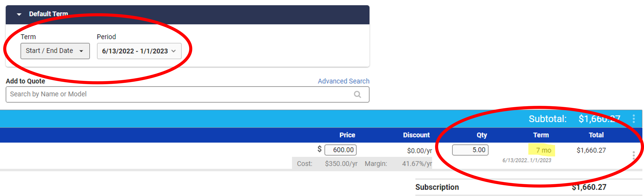This screenshot has width=644, height=196.
Task: Click the Default Term header title
Action: [48, 14]
